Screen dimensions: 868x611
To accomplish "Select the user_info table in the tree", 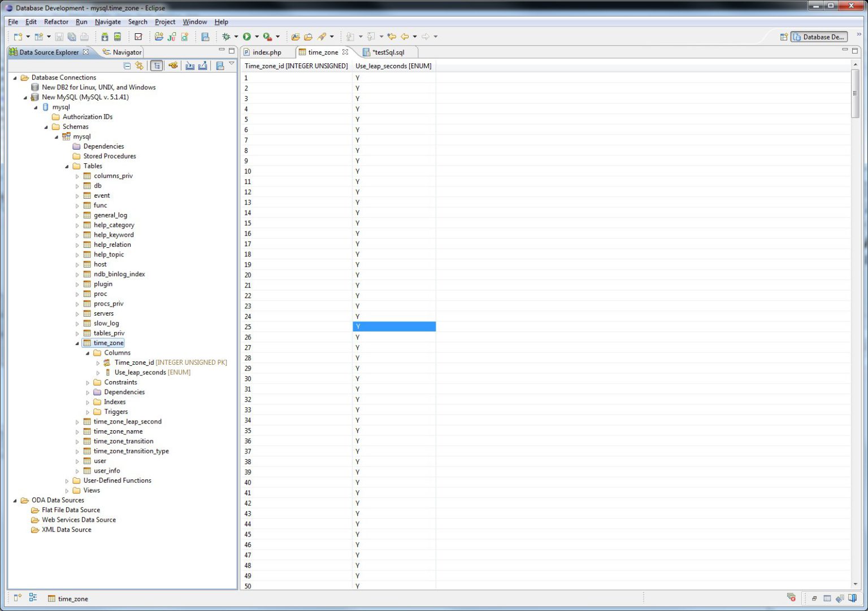I will click(106, 470).
